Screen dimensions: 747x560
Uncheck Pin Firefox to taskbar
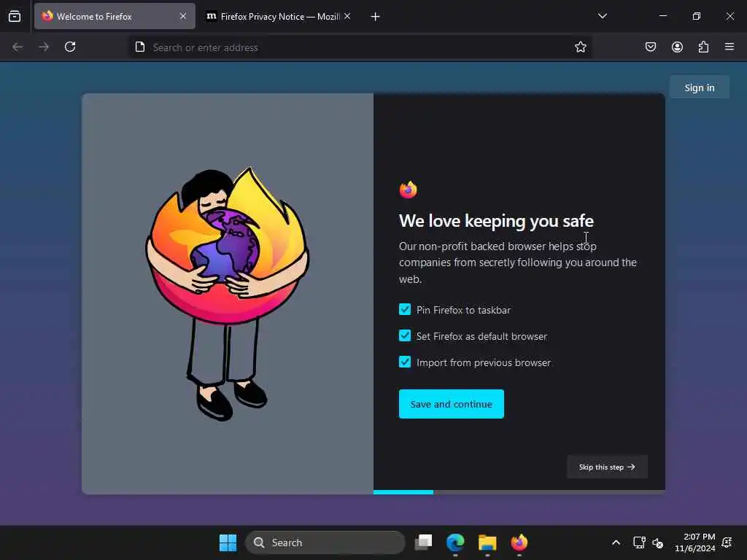[405, 309]
